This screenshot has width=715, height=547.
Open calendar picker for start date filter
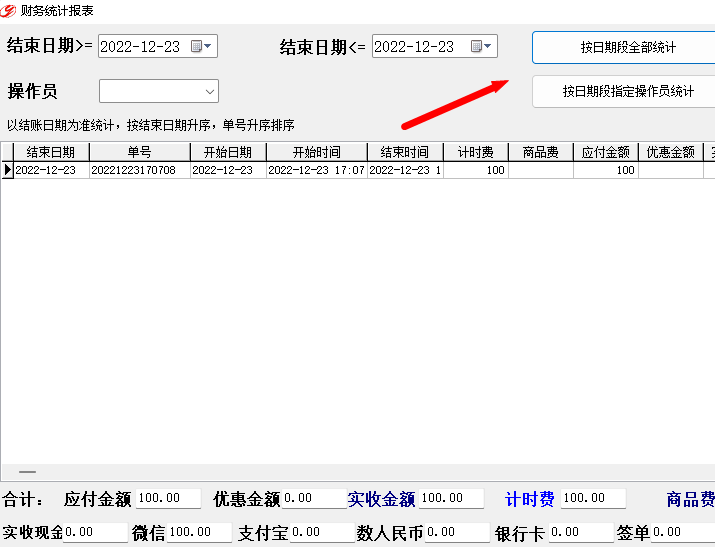coord(201,46)
